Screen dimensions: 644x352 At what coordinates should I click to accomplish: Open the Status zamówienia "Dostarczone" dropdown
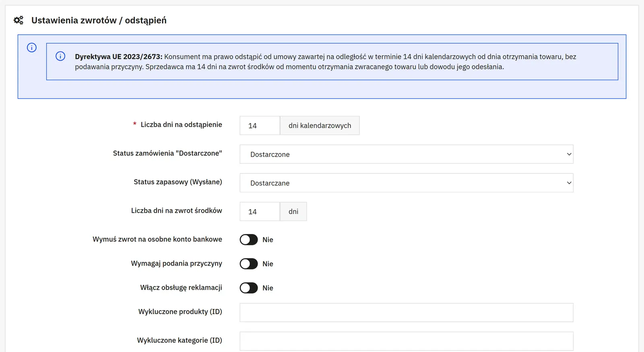[407, 154]
